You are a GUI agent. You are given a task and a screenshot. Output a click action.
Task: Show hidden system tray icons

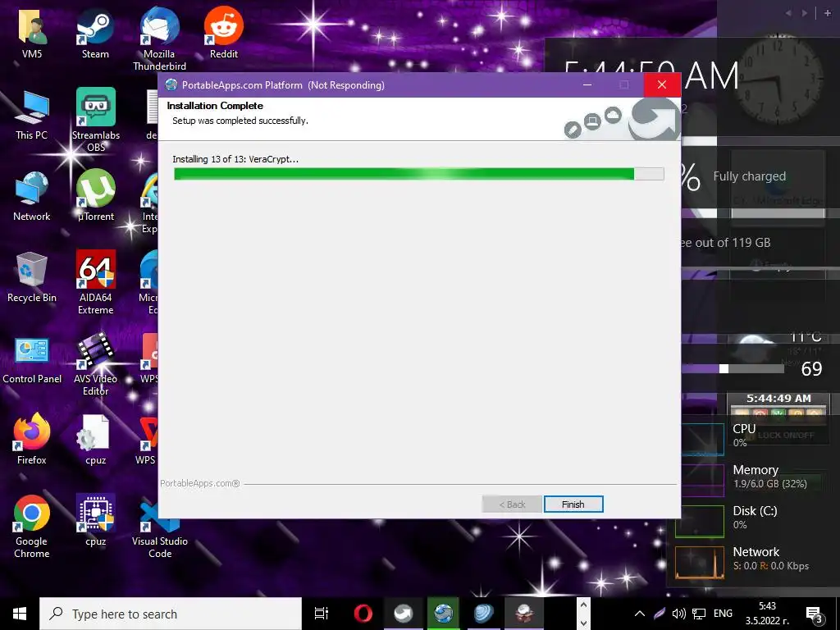click(x=640, y=614)
